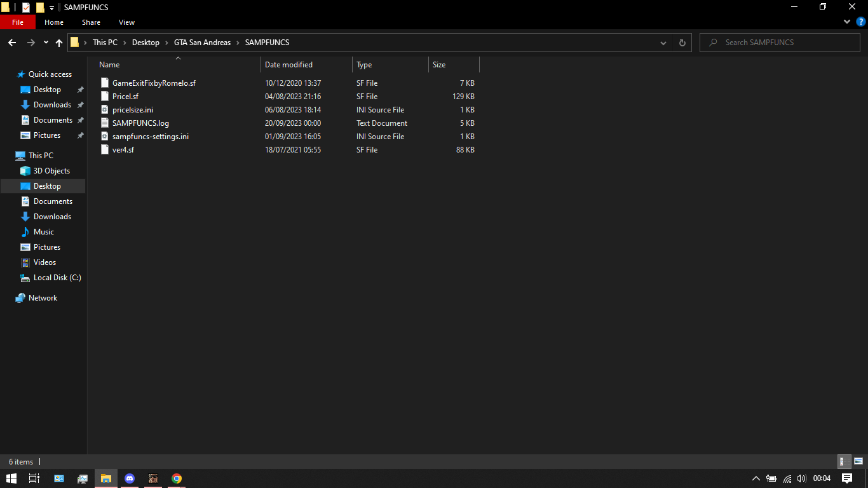Click the Forward navigation arrow
This screenshot has height=488, width=868.
(x=31, y=43)
